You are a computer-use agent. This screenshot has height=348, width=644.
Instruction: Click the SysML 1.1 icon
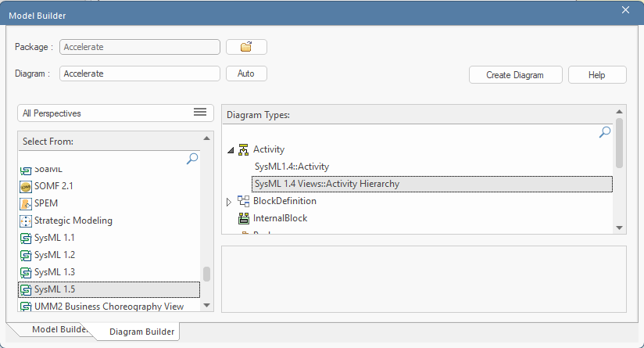point(26,238)
